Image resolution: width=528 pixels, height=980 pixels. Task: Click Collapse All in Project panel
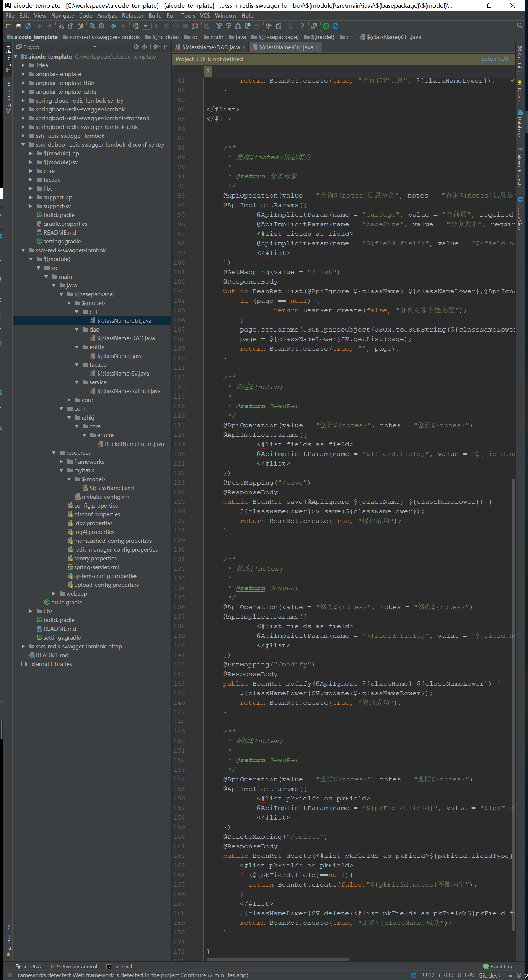pos(145,47)
